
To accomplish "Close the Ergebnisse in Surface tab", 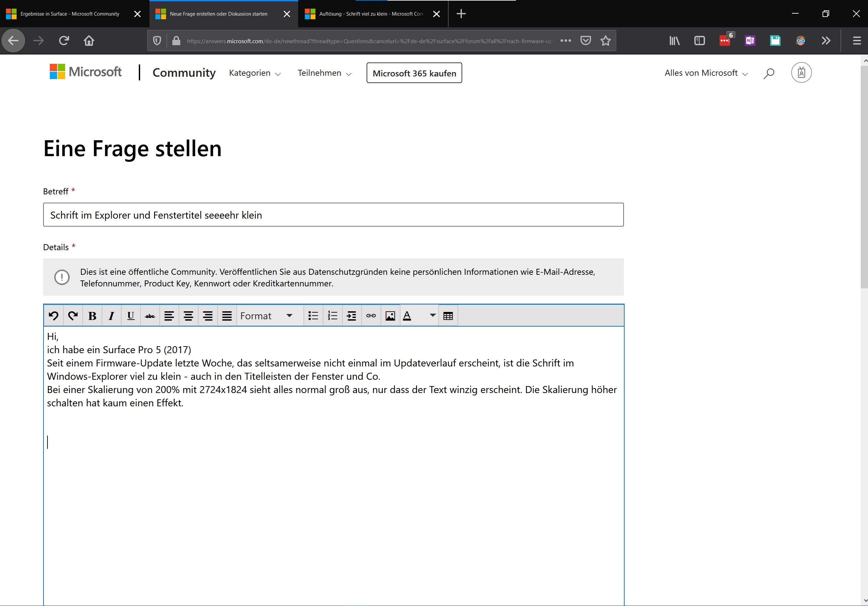I will click(x=137, y=14).
